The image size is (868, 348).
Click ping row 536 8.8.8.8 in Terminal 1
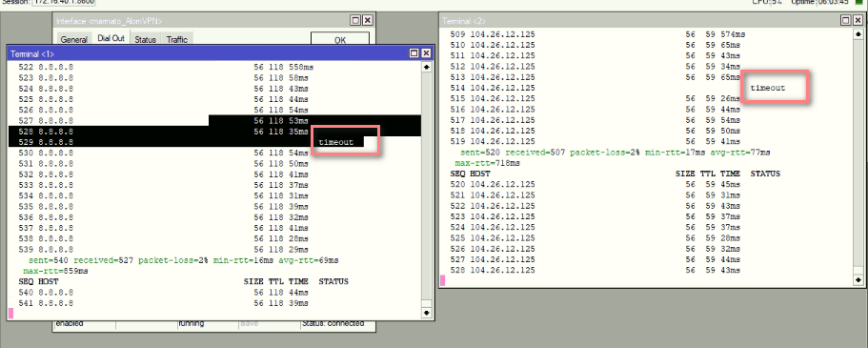[x=164, y=217]
